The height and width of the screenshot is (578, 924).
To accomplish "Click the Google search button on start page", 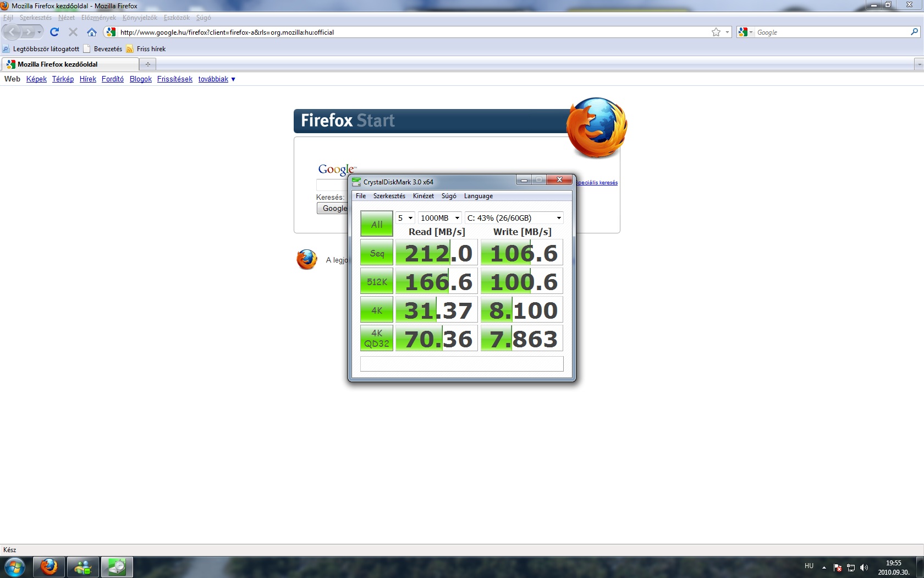I will click(x=333, y=208).
